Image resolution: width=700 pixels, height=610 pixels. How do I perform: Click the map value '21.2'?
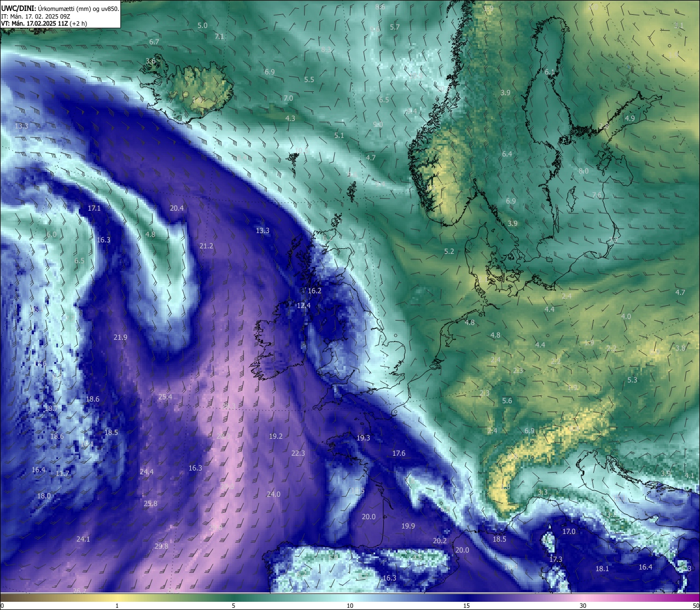click(206, 246)
